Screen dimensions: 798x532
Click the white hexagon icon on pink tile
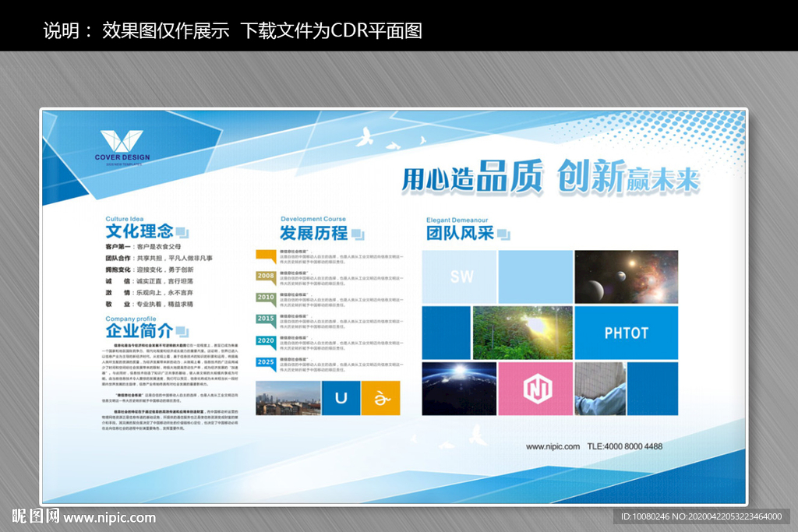[x=536, y=389]
